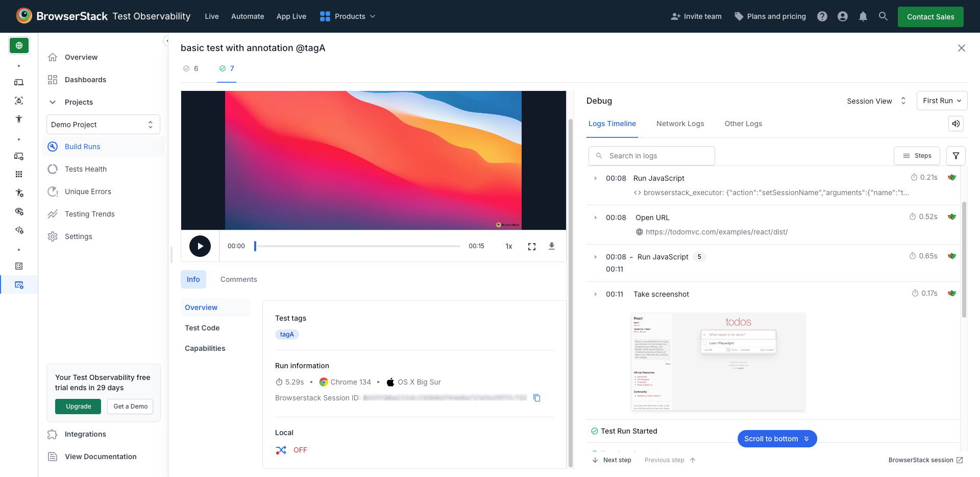
Task: Enter fullscreen video mode
Action: click(x=531, y=247)
